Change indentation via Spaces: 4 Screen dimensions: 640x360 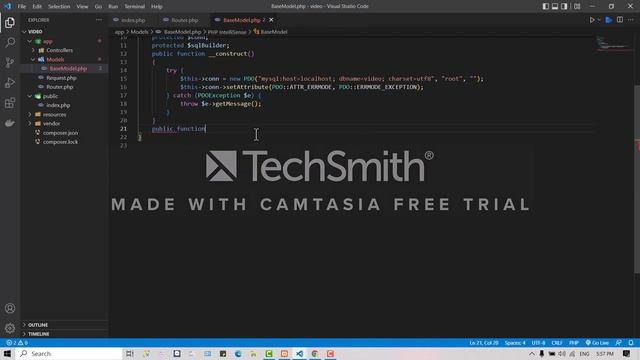[515, 343]
